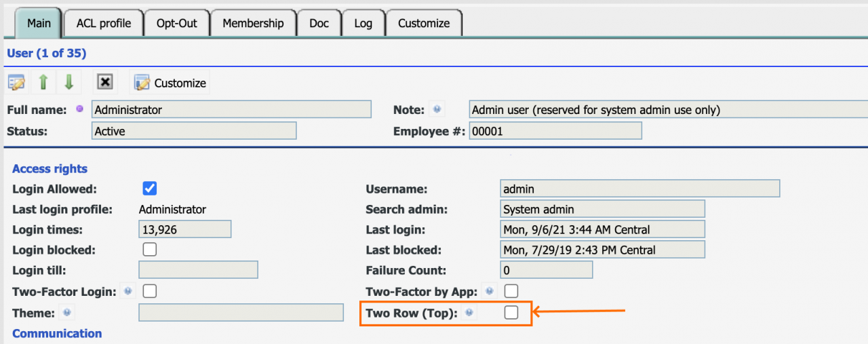The height and width of the screenshot is (344, 868).
Task: Click help icon beside Two-Factor Login
Action: click(x=128, y=291)
